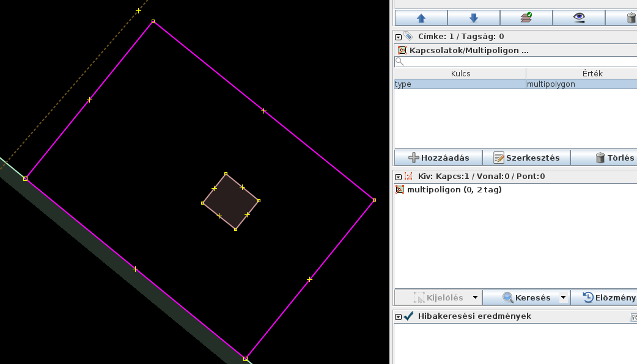
Task: Select the 'multipolygon' value cell
Action: (x=582, y=84)
